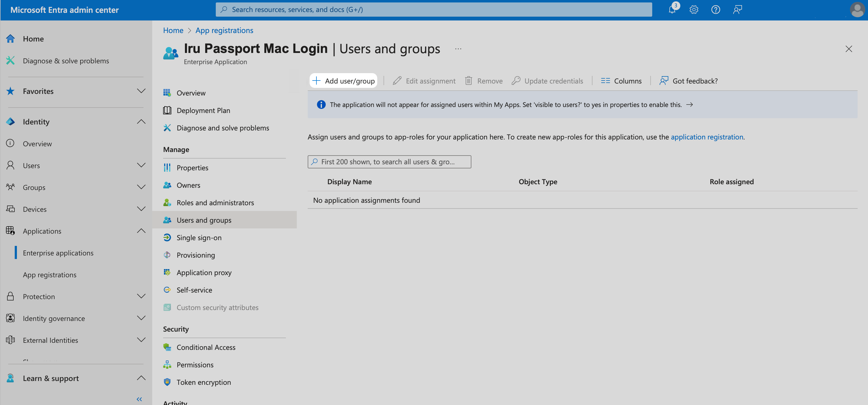Open Diagnose and solve problems in app menu

pyautogui.click(x=223, y=128)
